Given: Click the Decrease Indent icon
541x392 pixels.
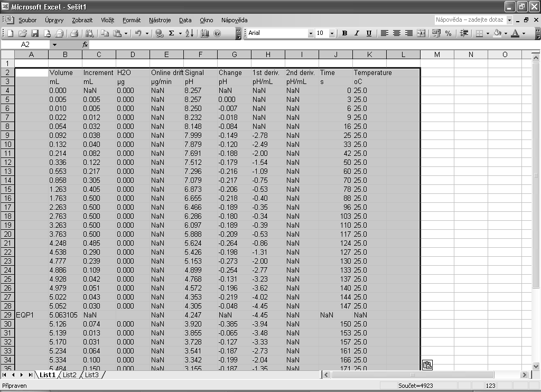Looking at the screenshot, I should point(464,33).
